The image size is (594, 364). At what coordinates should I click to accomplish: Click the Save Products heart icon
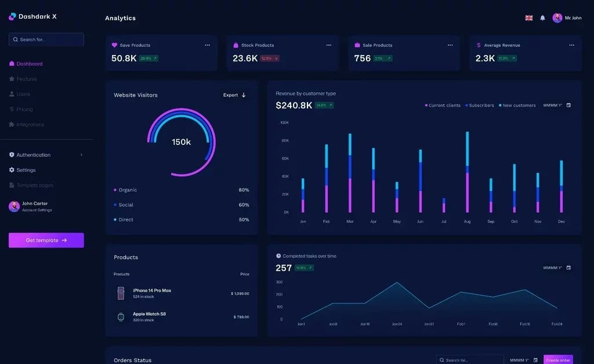(x=114, y=45)
